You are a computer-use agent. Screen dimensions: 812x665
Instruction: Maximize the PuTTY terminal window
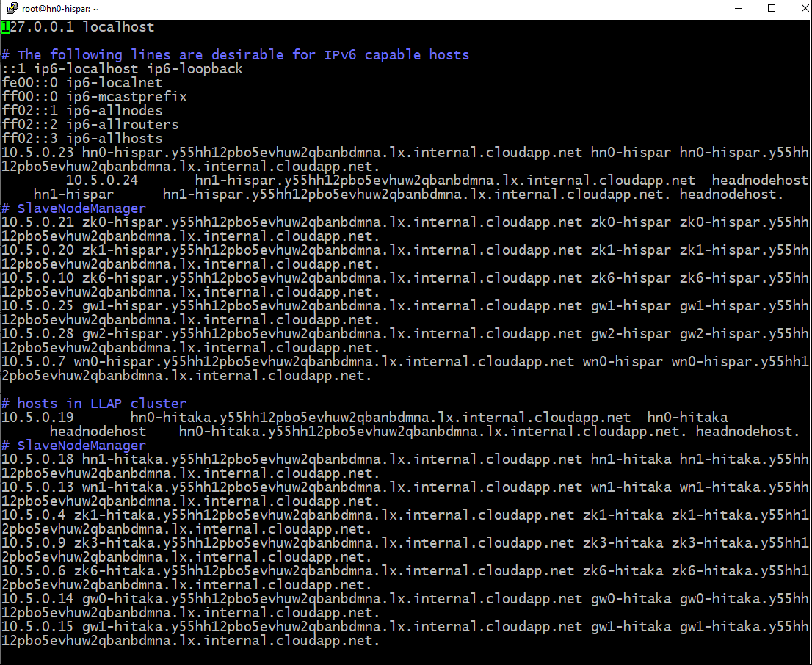pyautogui.click(x=771, y=8)
